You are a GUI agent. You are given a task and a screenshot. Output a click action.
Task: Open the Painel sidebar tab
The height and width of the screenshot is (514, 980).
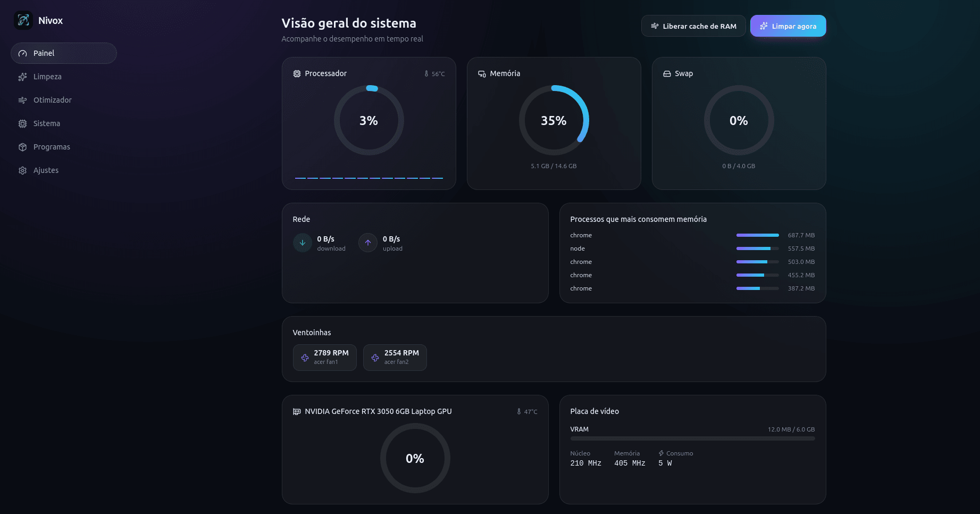click(x=64, y=53)
